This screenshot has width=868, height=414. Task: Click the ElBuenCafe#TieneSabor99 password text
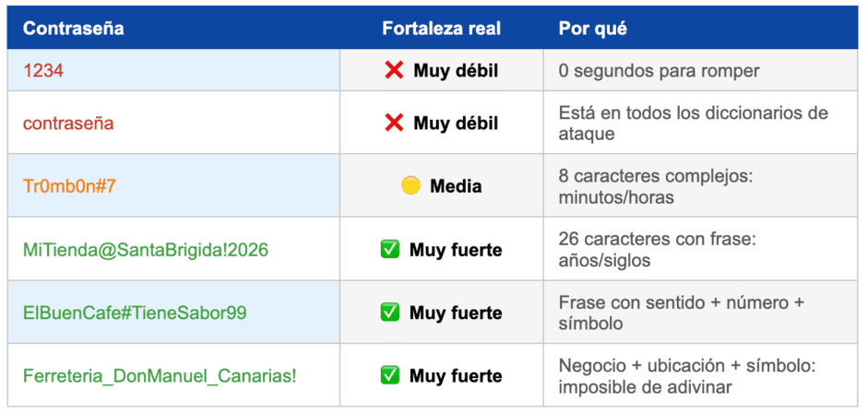[135, 313]
